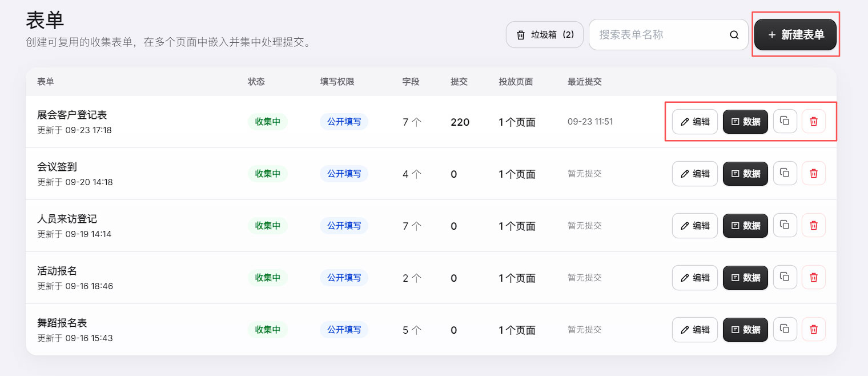Click 收集中 status of 活动报名
This screenshot has height=376, width=868.
(268, 278)
